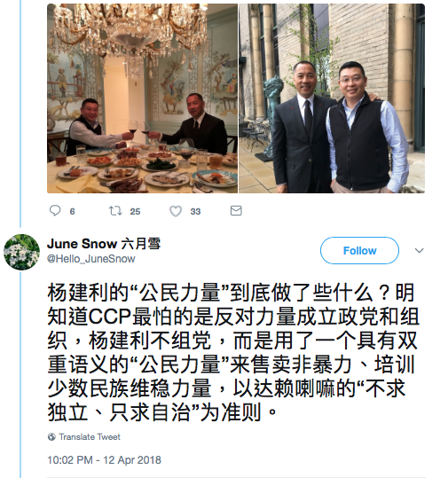
Task: Click the reply count 6
Action: pyautogui.click(x=72, y=212)
